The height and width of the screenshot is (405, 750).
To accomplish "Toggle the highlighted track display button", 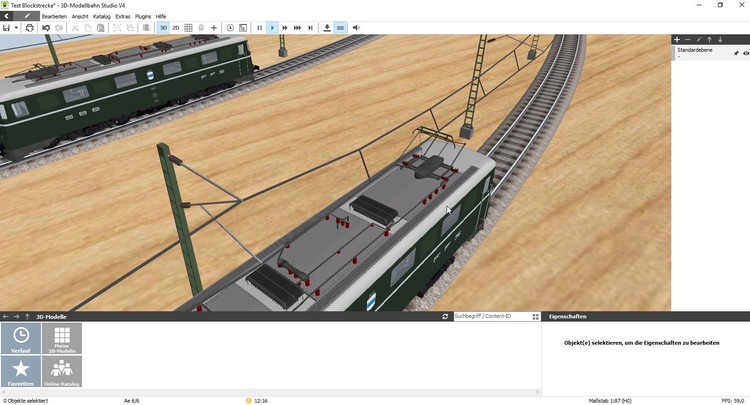I will pos(340,28).
